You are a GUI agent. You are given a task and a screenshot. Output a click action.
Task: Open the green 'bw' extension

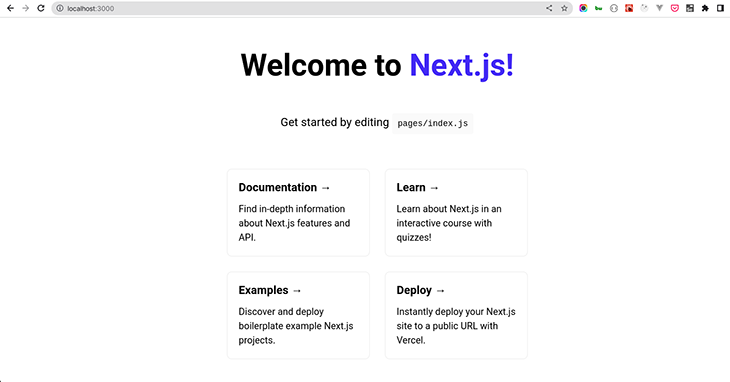[598, 8]
